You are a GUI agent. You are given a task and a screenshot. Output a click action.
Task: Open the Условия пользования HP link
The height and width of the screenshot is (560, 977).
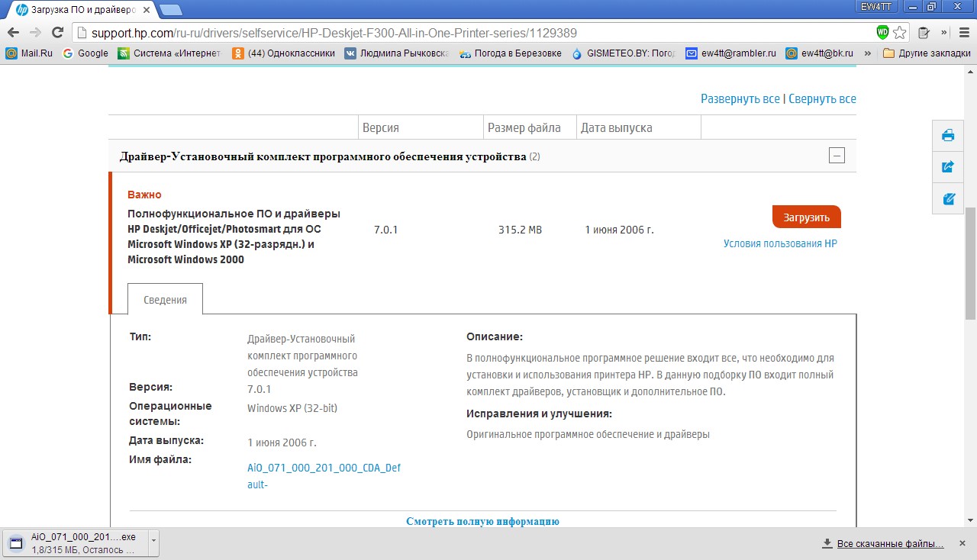pyautogui.click(x=780, y=244)
